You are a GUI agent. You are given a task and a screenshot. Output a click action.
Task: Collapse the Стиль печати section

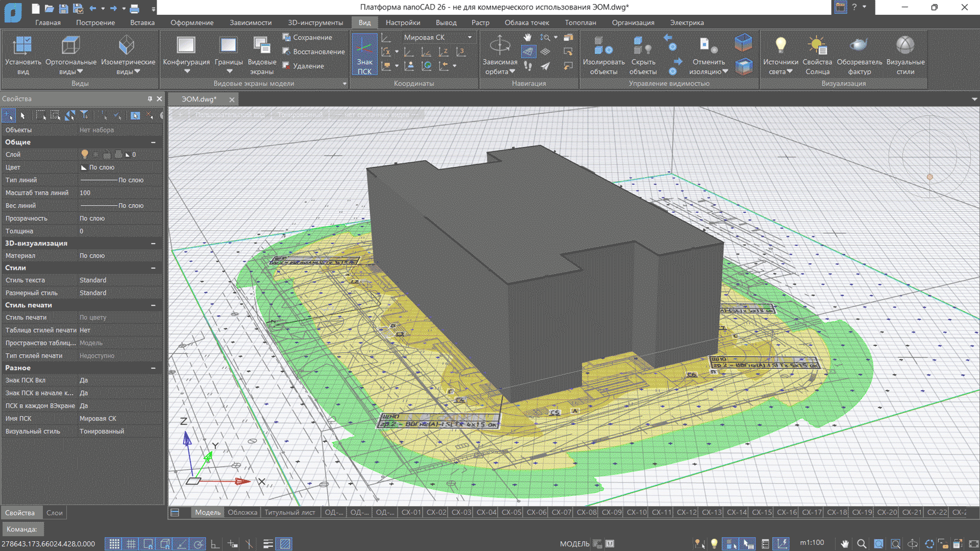pyautogui.click(x=153, y=305)
